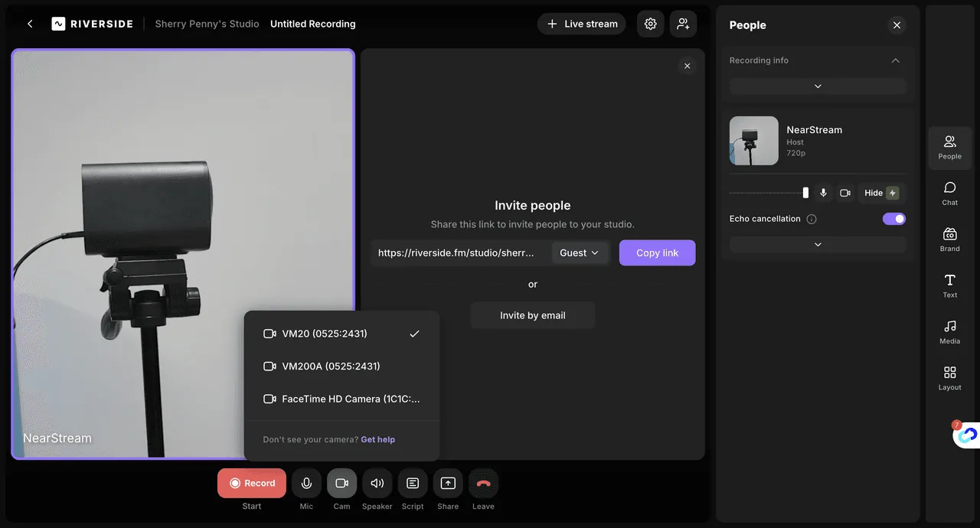The image size is (980, 528).
Task: Click the NearStream video preview
Action: click(183, 254)
